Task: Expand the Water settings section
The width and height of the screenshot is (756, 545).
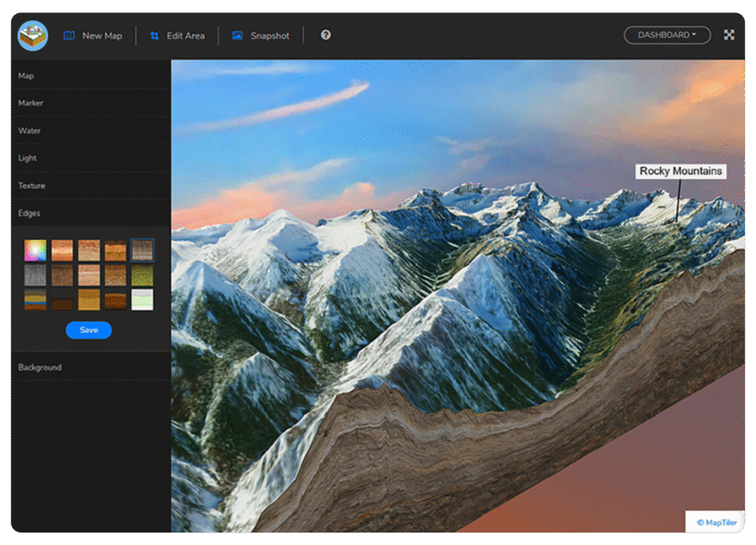Action: [30, 131]
